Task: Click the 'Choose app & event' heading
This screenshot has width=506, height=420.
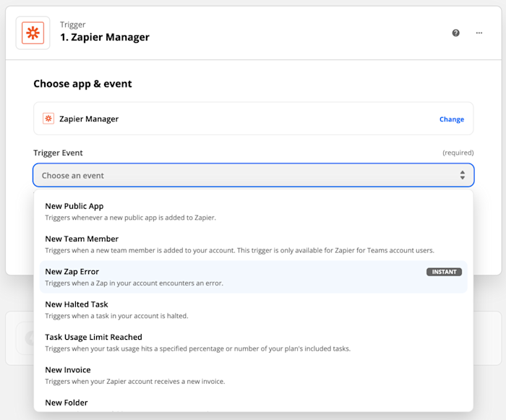Action: [x=82, y=84]
